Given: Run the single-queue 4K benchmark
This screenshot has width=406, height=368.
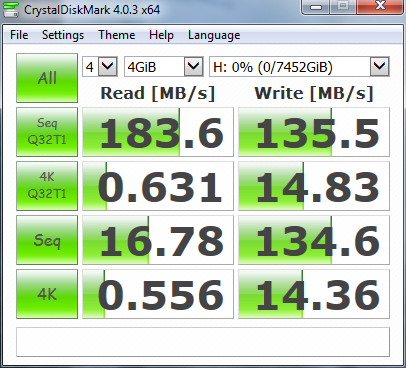Looking at the screenshot, I should [x=47, y=294].
